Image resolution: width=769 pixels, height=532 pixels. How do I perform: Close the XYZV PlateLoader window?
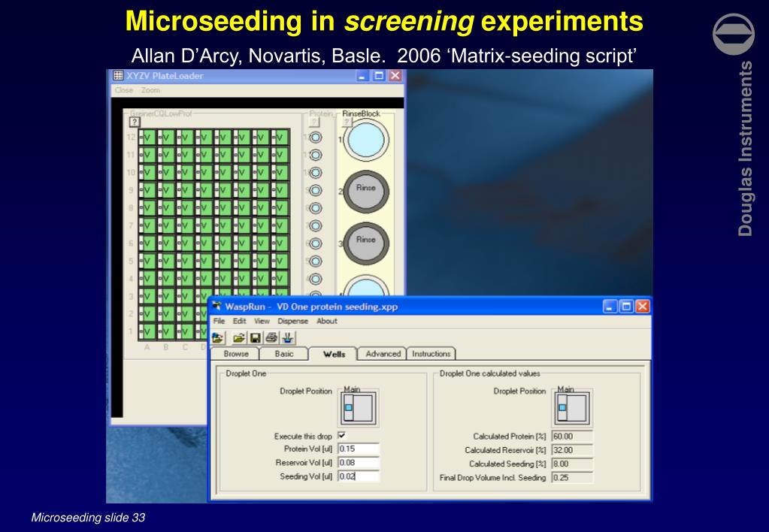pos(395,75)
